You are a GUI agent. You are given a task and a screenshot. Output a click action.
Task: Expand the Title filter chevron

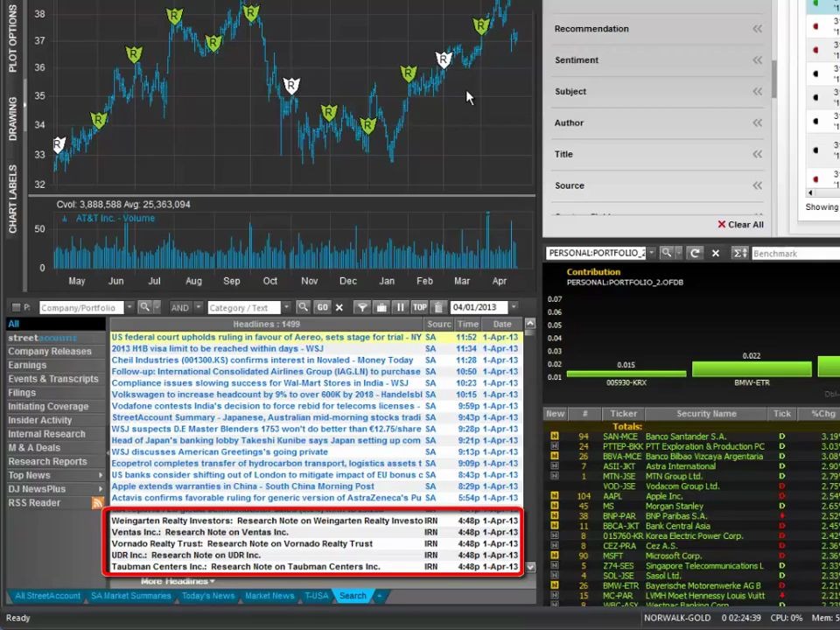click(757, 154)
